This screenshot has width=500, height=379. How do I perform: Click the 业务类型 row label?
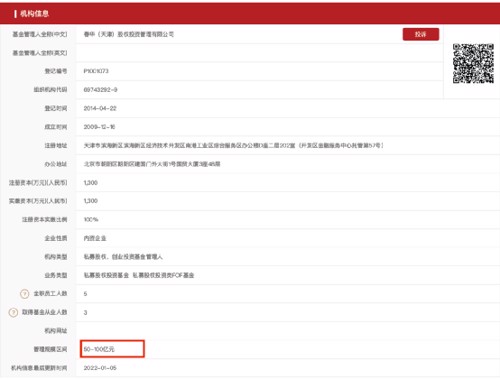tap(56, 275)
